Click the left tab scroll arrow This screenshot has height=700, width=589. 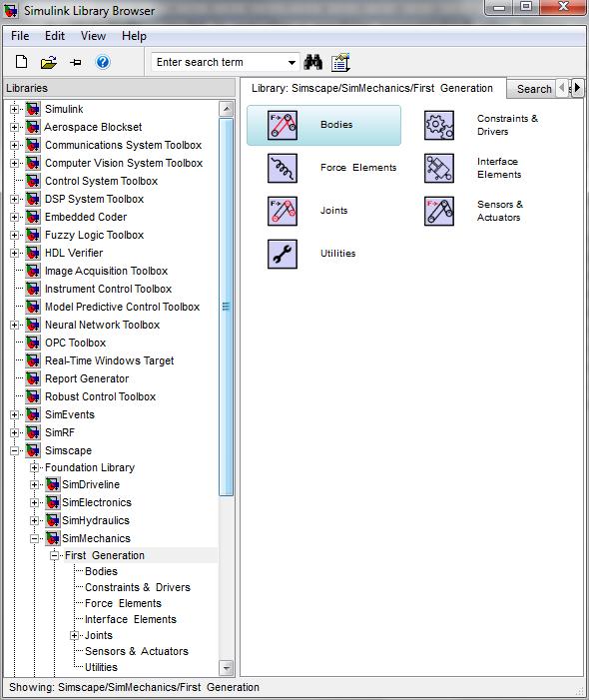[x=562, y=88]
